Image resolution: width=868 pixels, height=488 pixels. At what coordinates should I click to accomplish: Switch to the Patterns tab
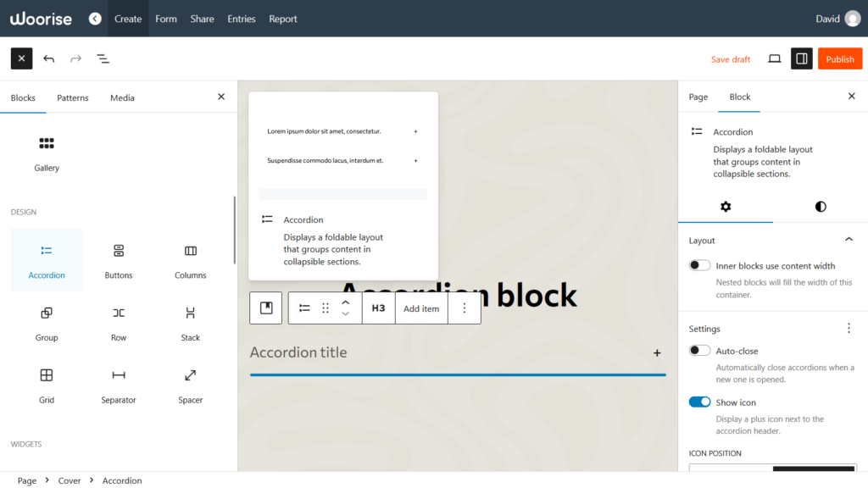(x=72, y=97)
